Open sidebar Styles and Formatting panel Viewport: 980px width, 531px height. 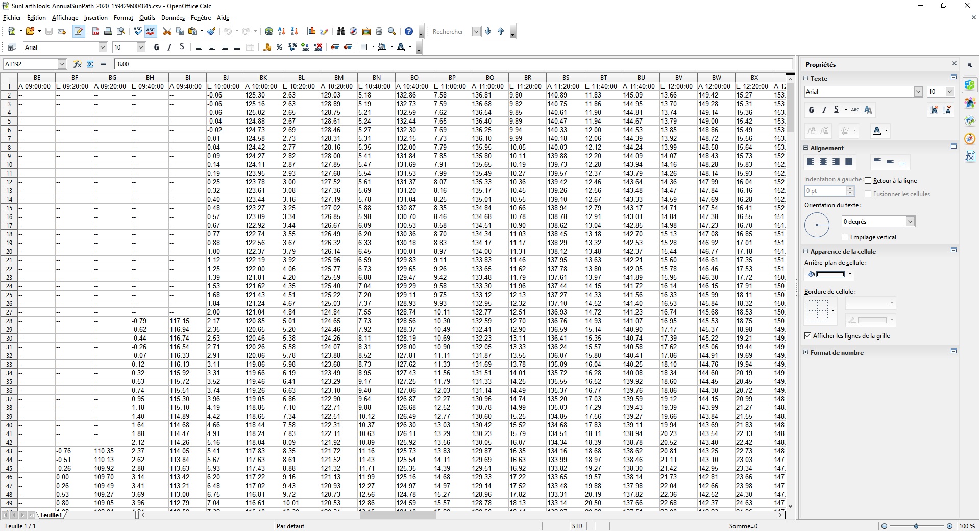[970, 103]
